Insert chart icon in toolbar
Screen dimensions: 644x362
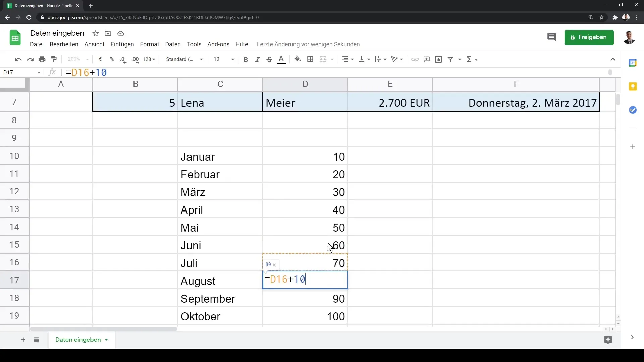click(438, 59)
